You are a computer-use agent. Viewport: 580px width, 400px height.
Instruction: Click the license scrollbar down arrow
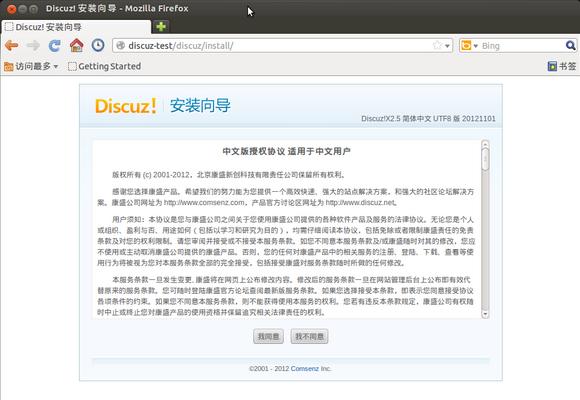tap(485, 314)
